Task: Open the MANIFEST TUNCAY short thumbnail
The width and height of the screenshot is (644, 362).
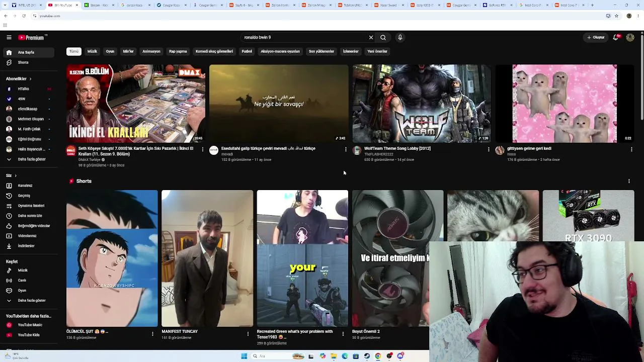Action: tap(207, 258)
